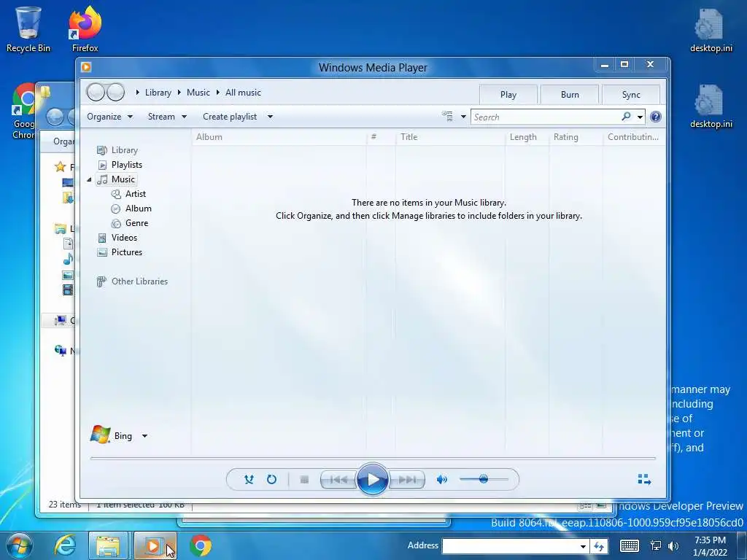The width and height of the screenshot is (747, 560).
Task: Open the on-screen keyboard tray icon
Action: click(630, 545)
